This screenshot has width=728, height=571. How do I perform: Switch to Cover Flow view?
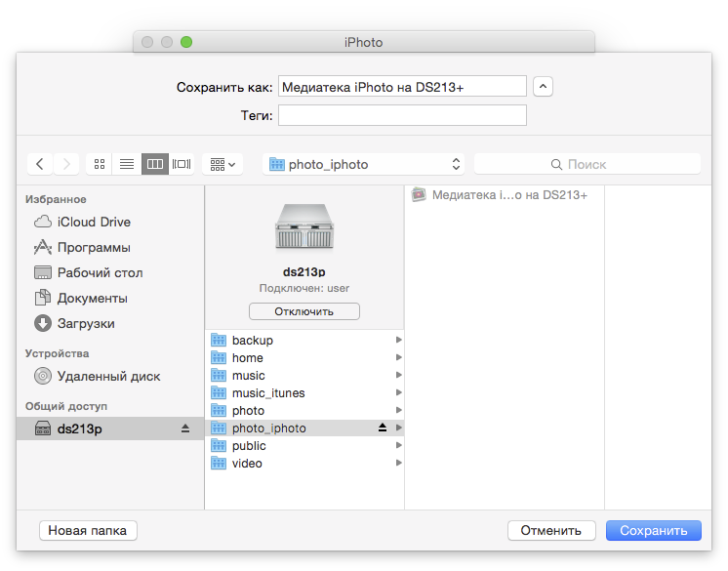182,164
